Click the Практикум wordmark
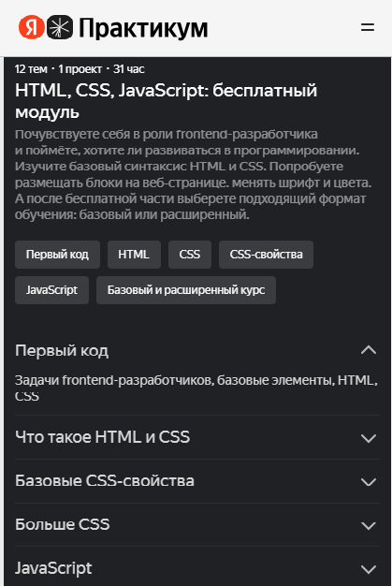This screenshot has width=392, height=586. point(143,28)
